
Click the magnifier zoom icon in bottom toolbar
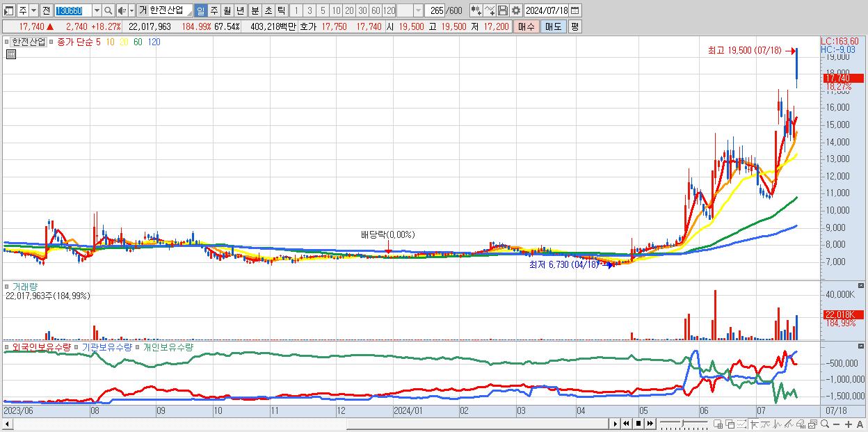click(825, 424)
